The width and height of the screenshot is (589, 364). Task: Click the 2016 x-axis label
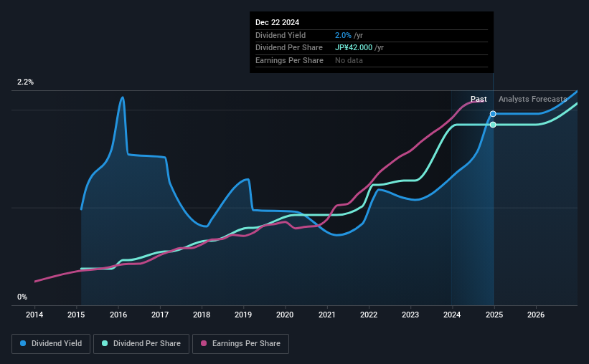point(118,315)
